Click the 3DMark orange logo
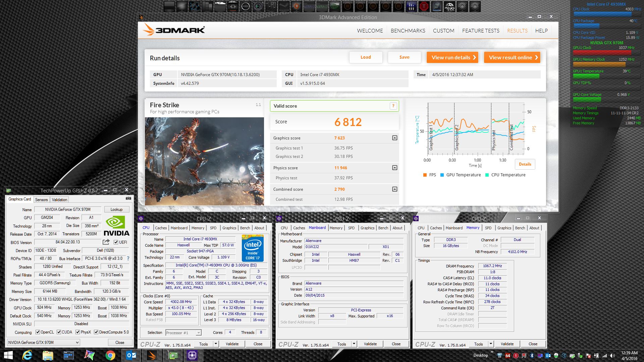 174,30
